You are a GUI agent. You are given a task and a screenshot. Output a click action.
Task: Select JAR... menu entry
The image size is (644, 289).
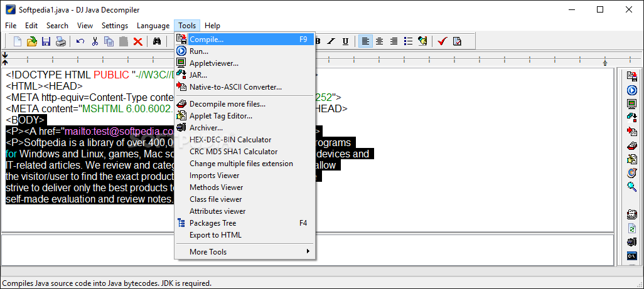pos(245,75)
